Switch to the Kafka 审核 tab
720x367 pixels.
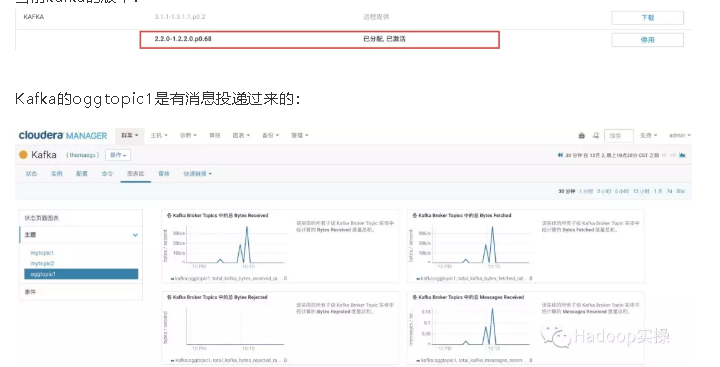[x=164, y=174]
